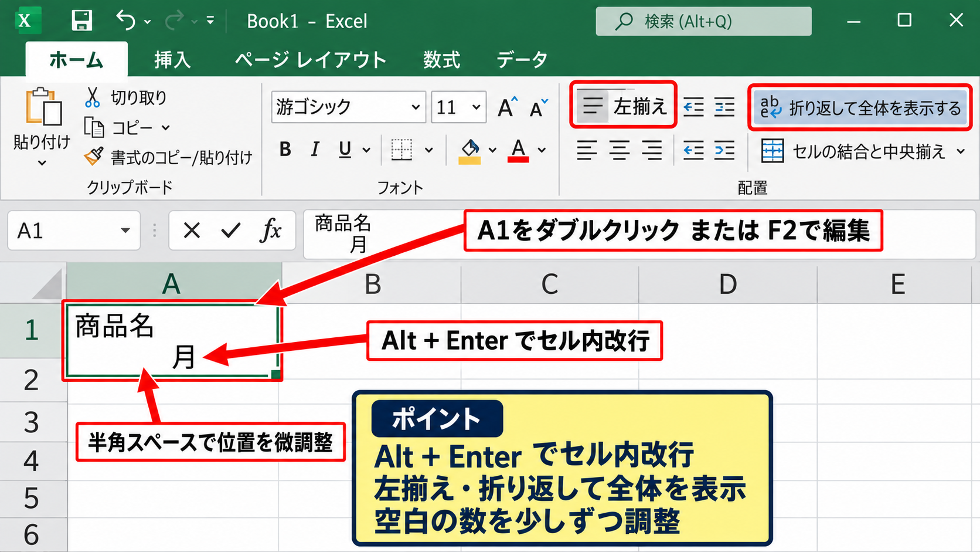The width and height of the screenshot is (980, 552).
Task: Toggle Underline formatting
Action: pos(345,150)
